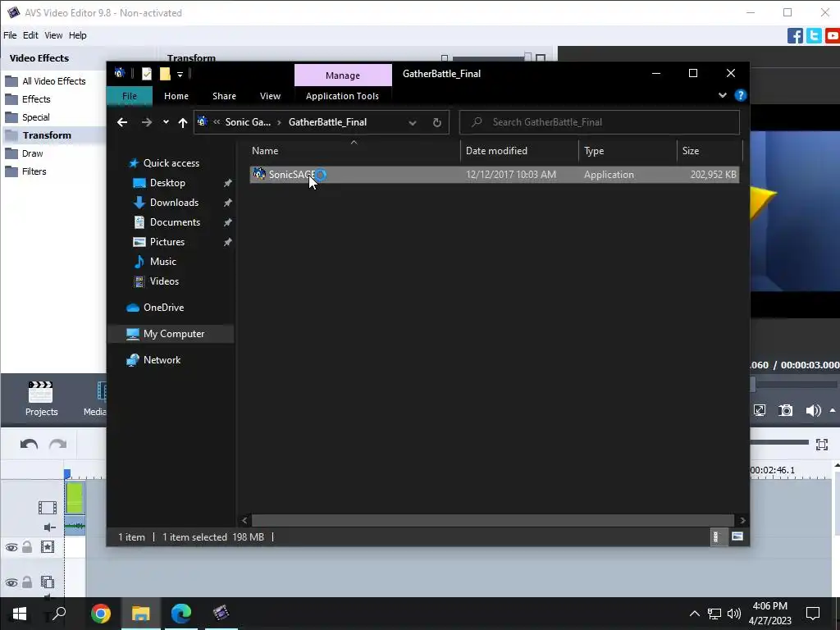Click the zoom-to-fit icon on the timeline
Image resolution: width=840 pixels, height=630 pixels.
(x=822, y=444)
